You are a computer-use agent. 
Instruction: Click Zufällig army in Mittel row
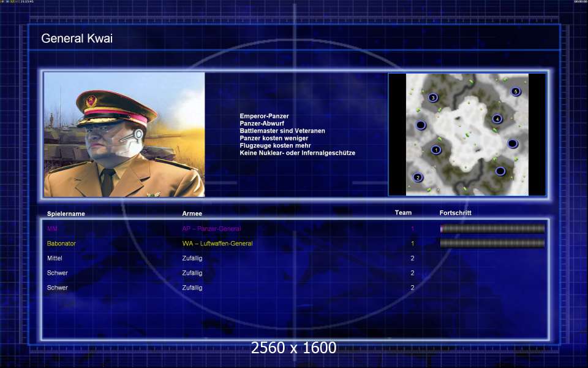(192, 258)
